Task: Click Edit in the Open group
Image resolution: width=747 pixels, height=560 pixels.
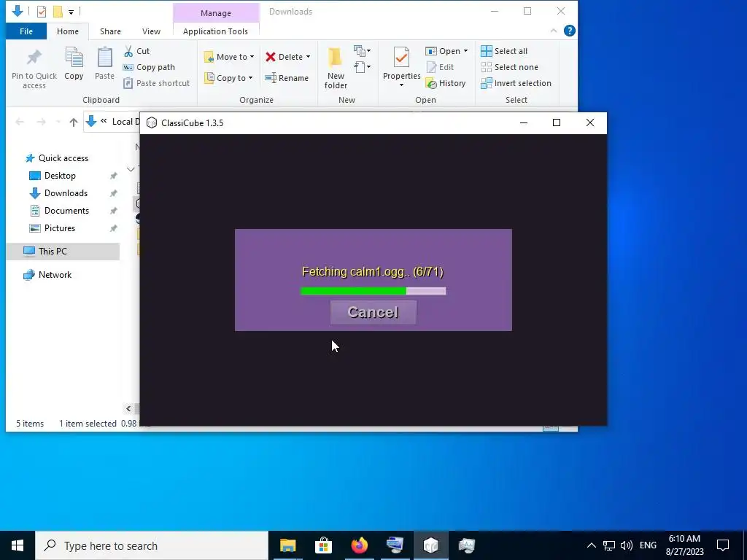Action: (440, 67)
